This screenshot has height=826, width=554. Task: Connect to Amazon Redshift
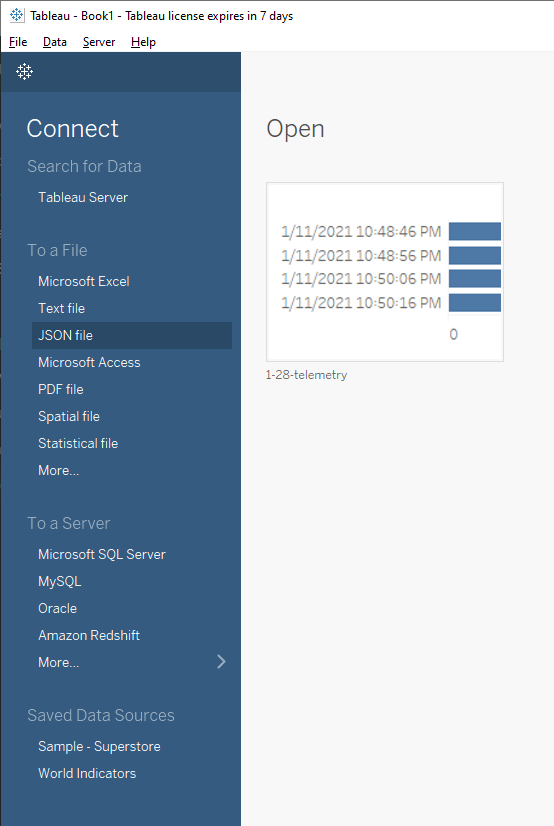pyautogui.click(x=88, y=635)
